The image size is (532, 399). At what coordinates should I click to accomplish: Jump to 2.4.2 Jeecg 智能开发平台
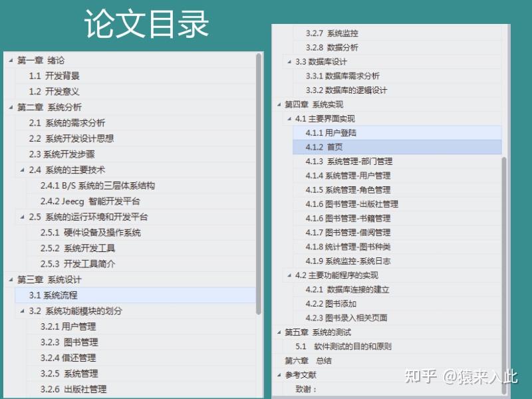[90, 201]
